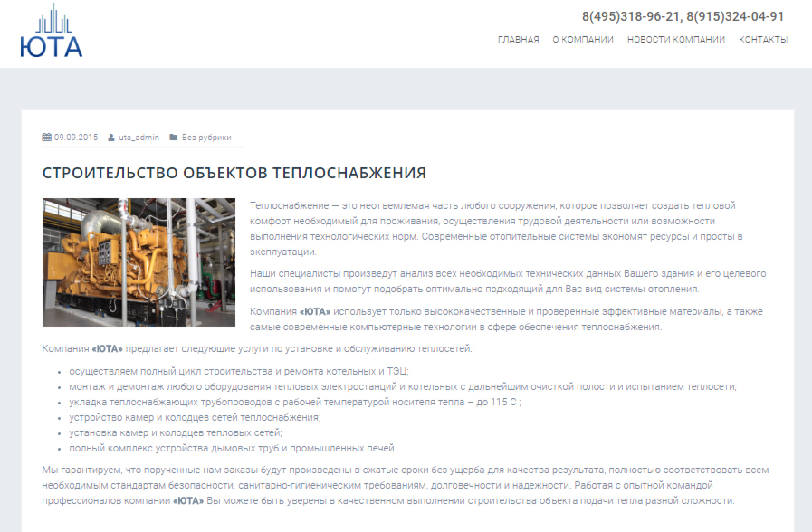Open the Без рубрики category link
812x532 pixels.
[206, 138]
